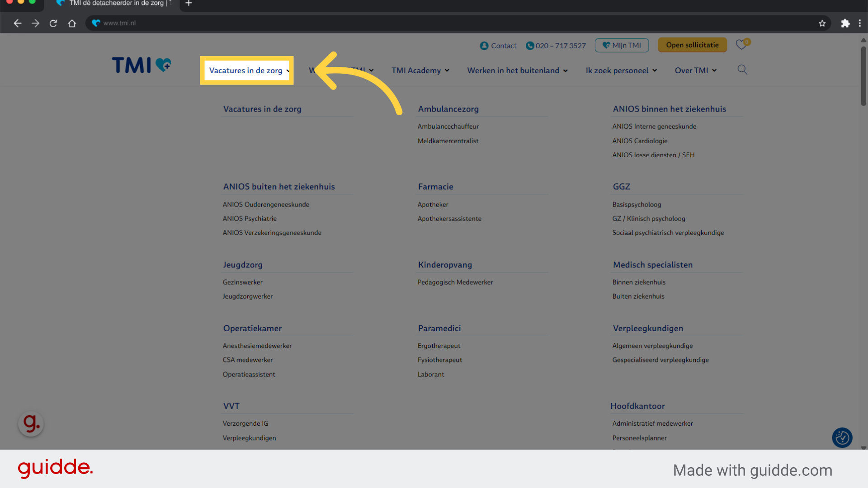Image resolution: width=868 pixels, height=488 pixels.
Task: Choose Binnen ziekenhuis
Action: pyautogui.click(x=639, y=282)
